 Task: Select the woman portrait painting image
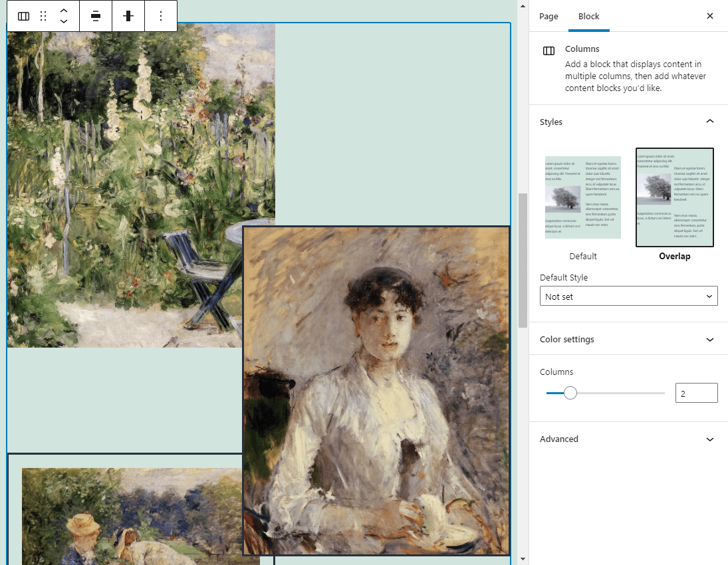pos(376,390)
